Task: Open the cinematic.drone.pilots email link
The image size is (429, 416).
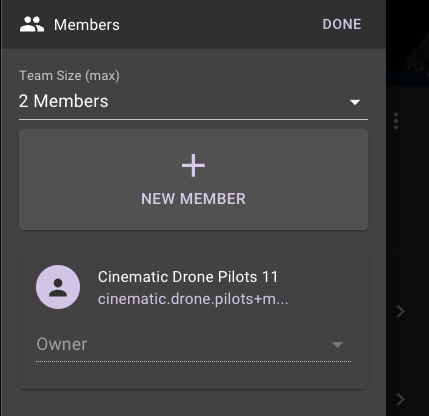Action: click(x=193, y=299)
